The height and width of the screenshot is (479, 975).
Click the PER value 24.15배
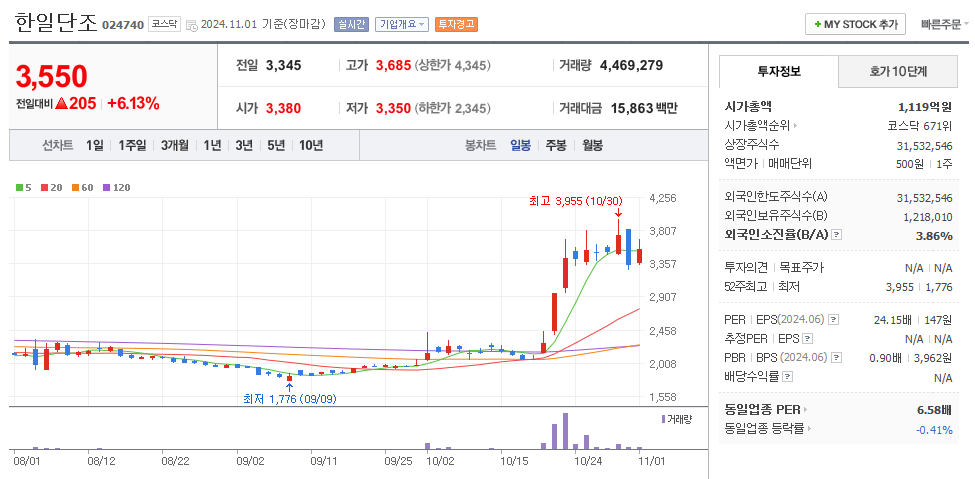point(893,320)
